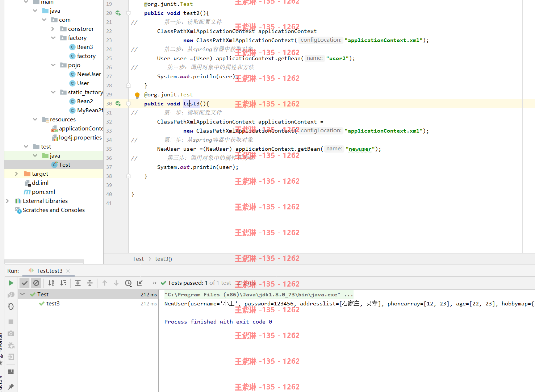The height and width of the screenshot is (392, 535).
Task: Click the "user2" string in getBean call
Action: pyautogui.click(x=337, y=58)
